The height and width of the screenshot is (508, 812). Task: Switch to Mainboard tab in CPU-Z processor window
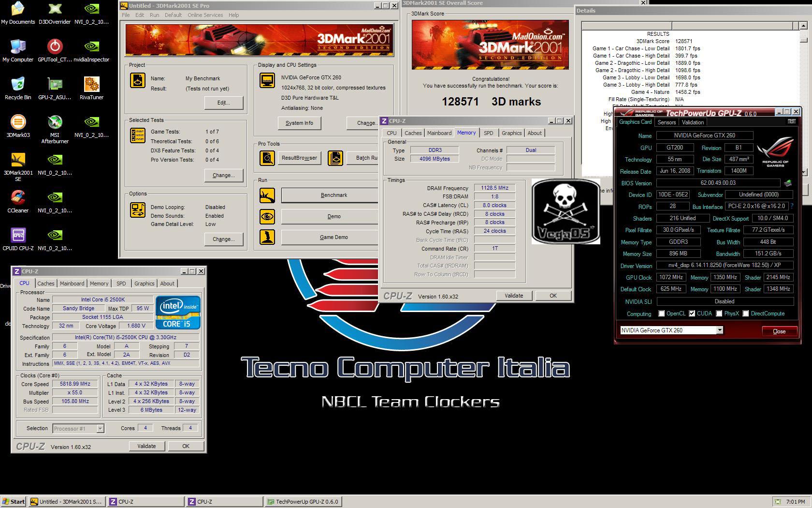click(x=72, y=284)
